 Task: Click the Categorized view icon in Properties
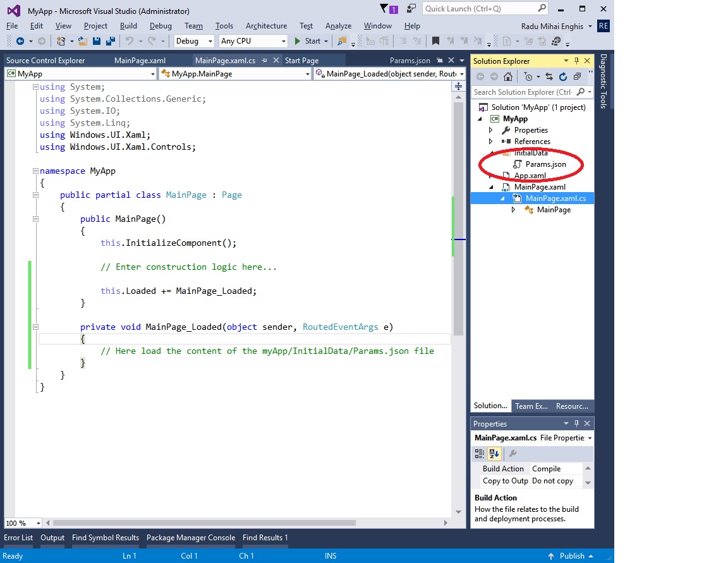480,454
